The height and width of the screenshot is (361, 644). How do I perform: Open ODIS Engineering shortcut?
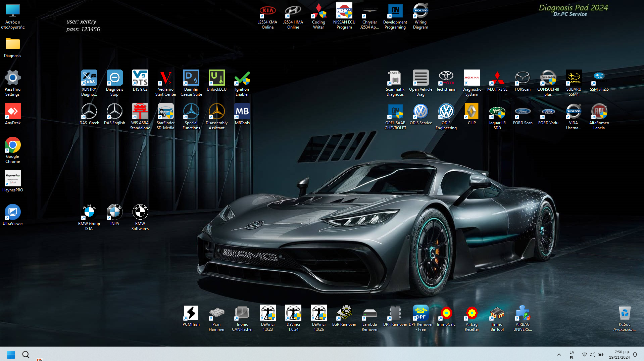click(446, 116)
